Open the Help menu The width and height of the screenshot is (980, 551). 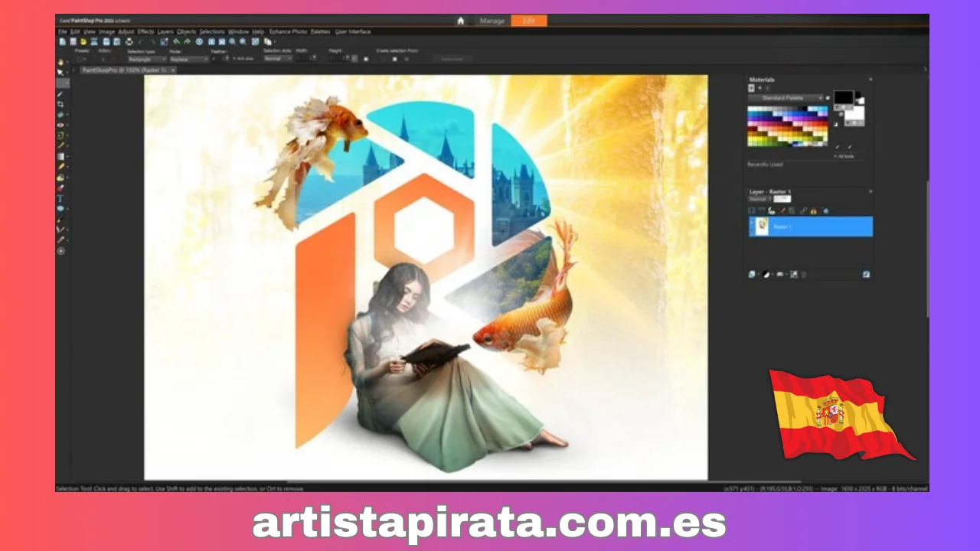click(x=258, y=31)
